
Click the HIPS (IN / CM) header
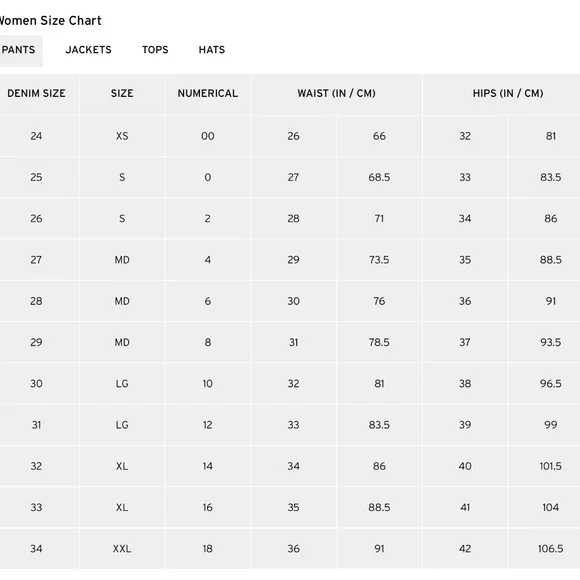coord(508,94)
